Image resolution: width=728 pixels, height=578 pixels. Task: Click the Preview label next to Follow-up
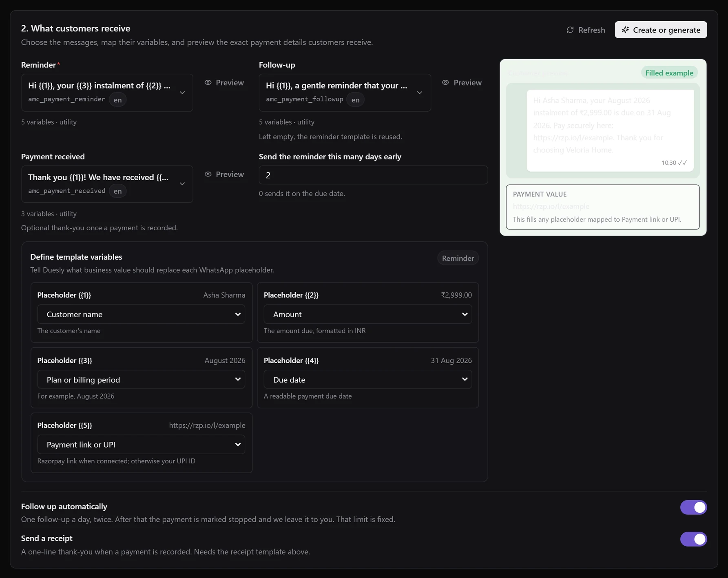[467, 82]
